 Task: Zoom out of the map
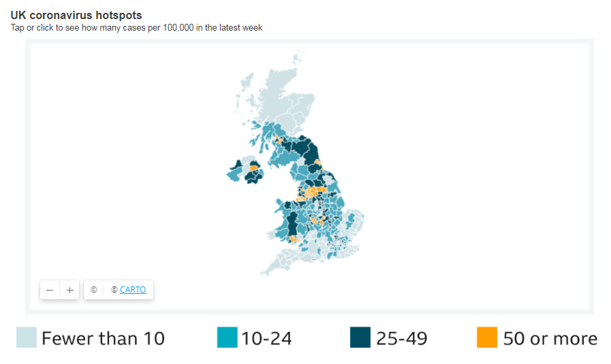coord(50,289)
